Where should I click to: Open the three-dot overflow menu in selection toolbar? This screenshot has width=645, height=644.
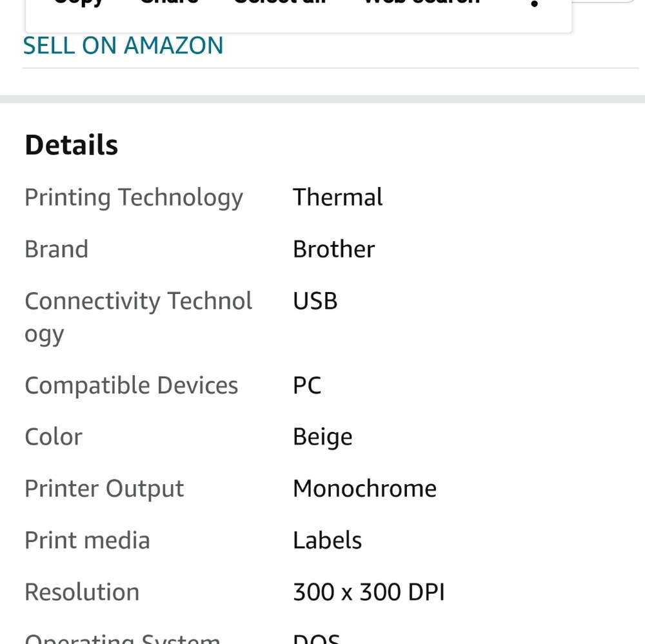click(x=534, y=4)
